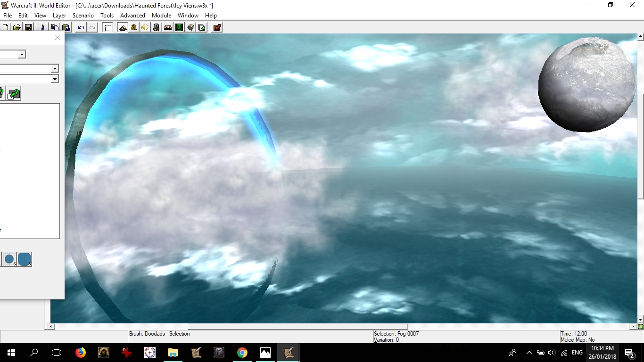The height and width of the screenshot is (362, 644).
Task: Expand the narrow dropdown at the palette top
Action: pyautogui.click(x=22, y=55)
